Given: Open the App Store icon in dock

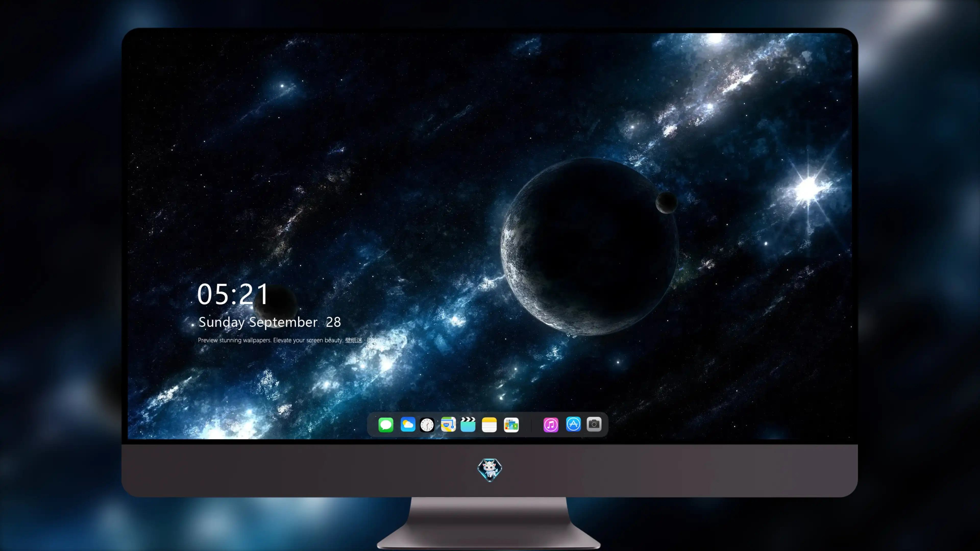Looking at the screenshot, I should 573,424.
